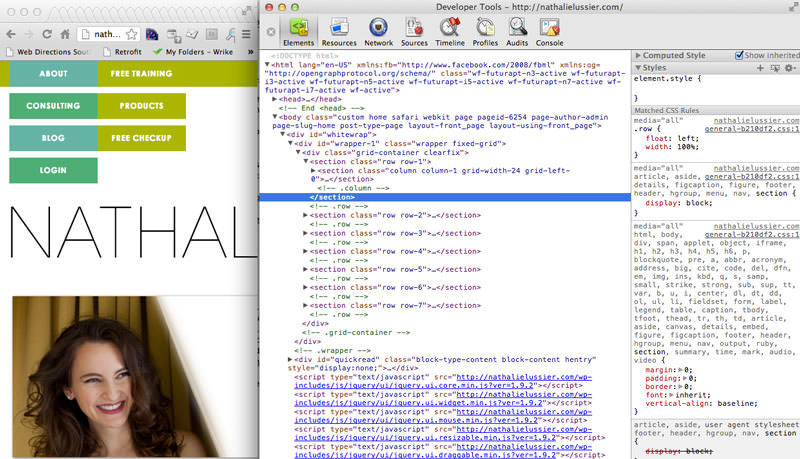Expand the head element node

click(274, 99)
